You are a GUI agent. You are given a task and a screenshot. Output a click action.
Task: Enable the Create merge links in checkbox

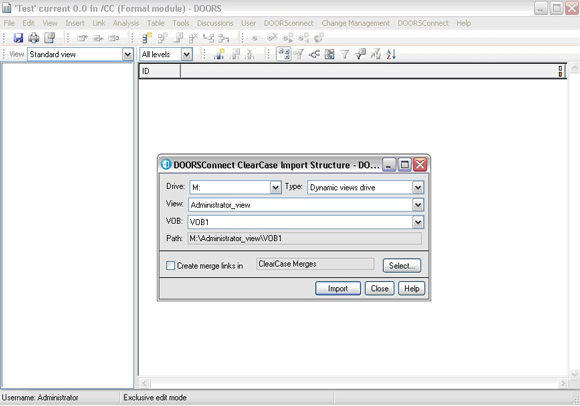[170, 265]
